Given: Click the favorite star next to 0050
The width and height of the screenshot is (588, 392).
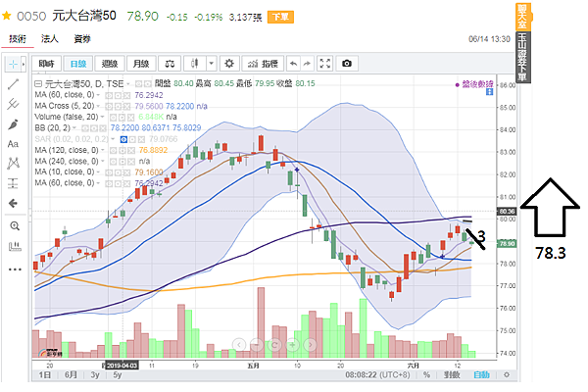Looking at the screenshot, I should point(8,17).
